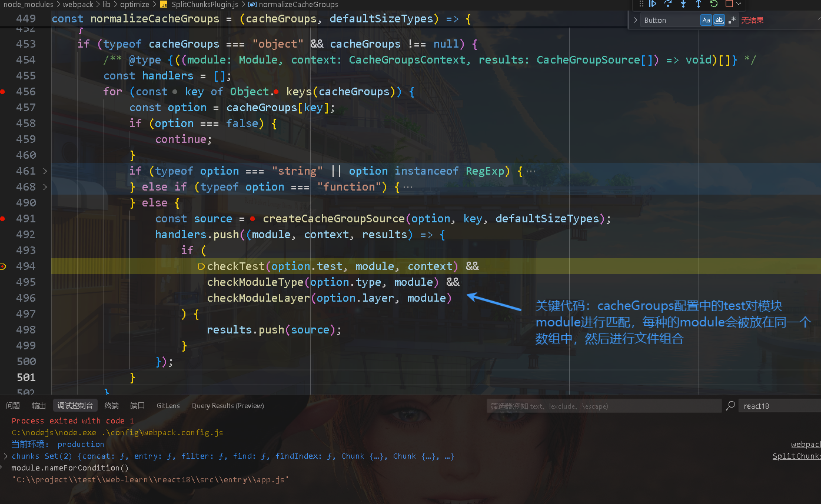Step into using the down arrow icon

(683, 4)
